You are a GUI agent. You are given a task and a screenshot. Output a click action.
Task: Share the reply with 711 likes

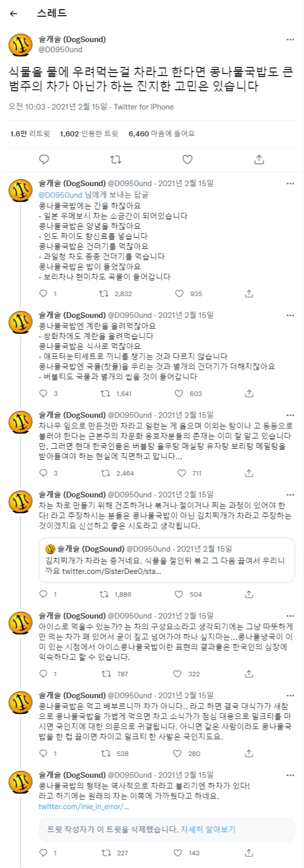tap(249, 473)
